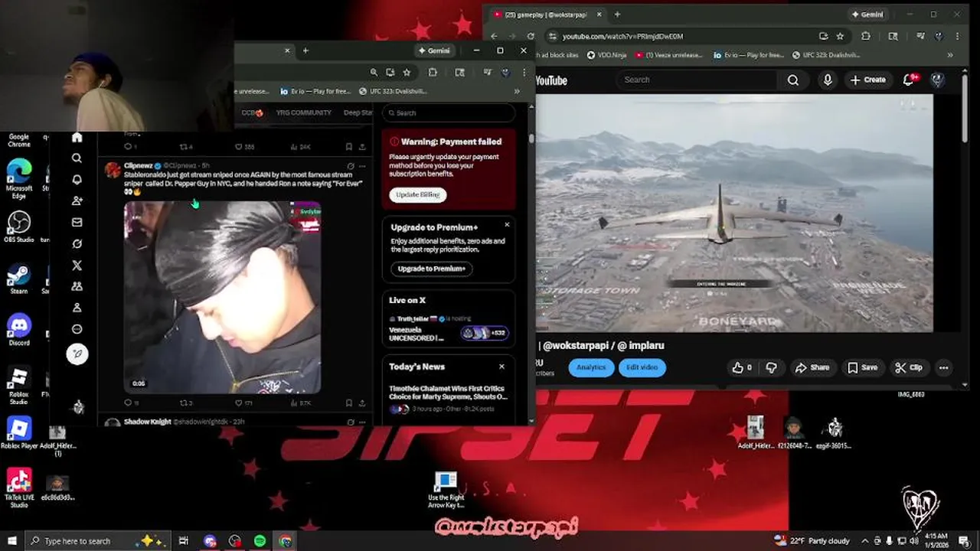Open new tab in YouTube window
The width and height of the screenshot is (980, 551).
pos(617,15)
